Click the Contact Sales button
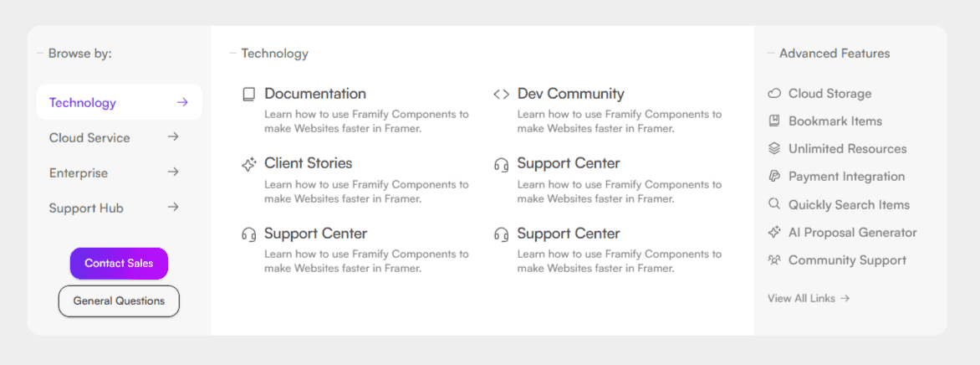This screenshot has height=365, width=980. 119,264
